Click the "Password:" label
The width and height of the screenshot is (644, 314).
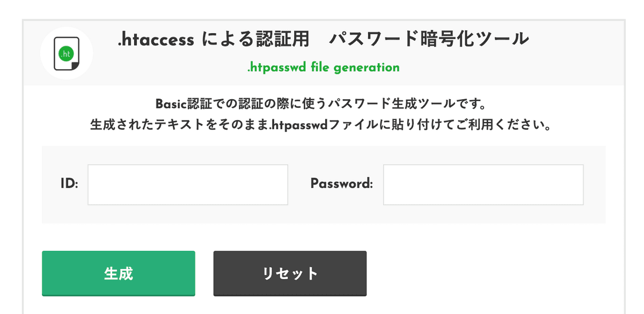click(341, 184)
